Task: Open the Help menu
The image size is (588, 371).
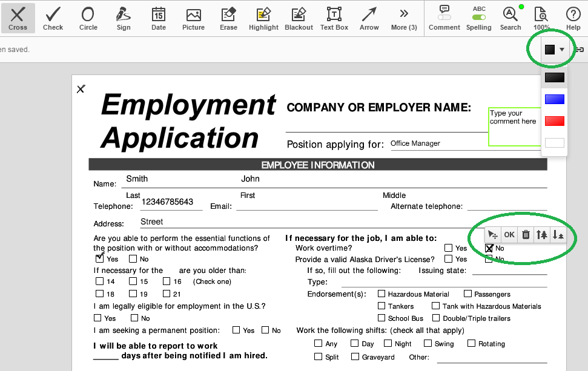Action: pyautogui.click(x=573, y=18)
